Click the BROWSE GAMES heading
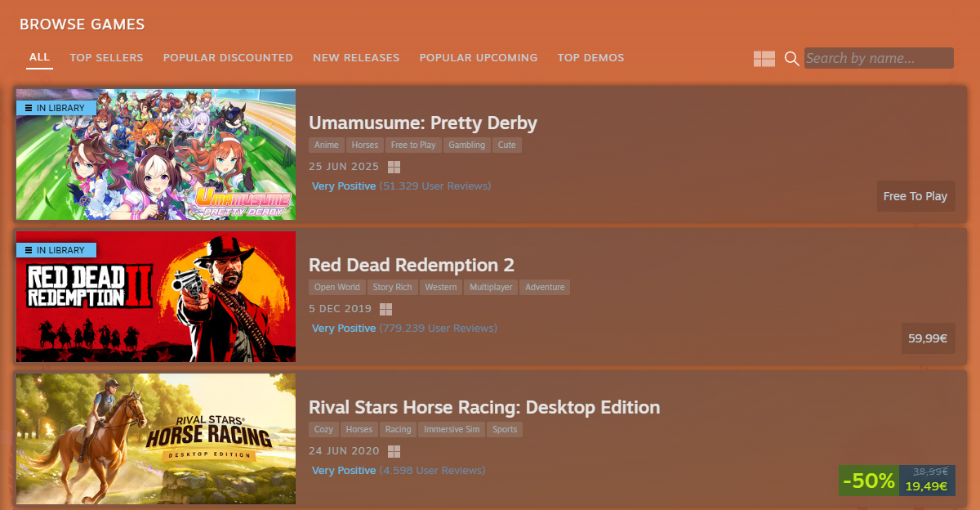The width and height of the screenshot is (980, 510). (82, 25)
